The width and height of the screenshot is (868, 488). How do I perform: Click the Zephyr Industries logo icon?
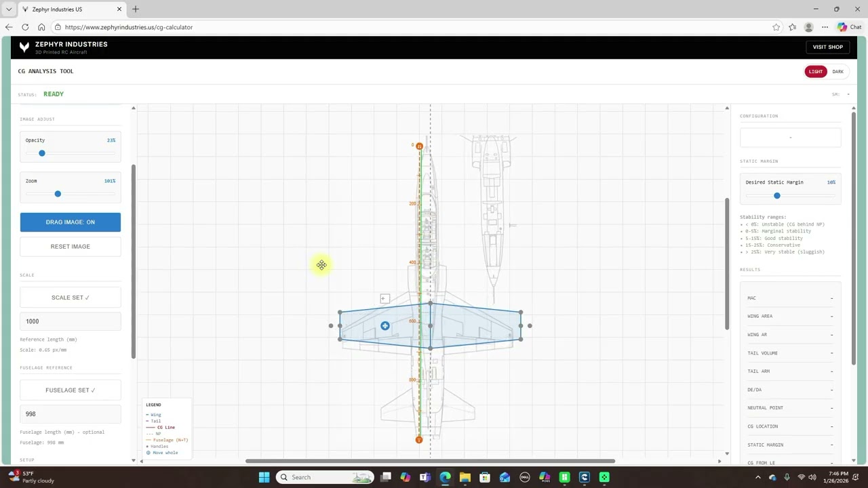[x=24, y=47]
